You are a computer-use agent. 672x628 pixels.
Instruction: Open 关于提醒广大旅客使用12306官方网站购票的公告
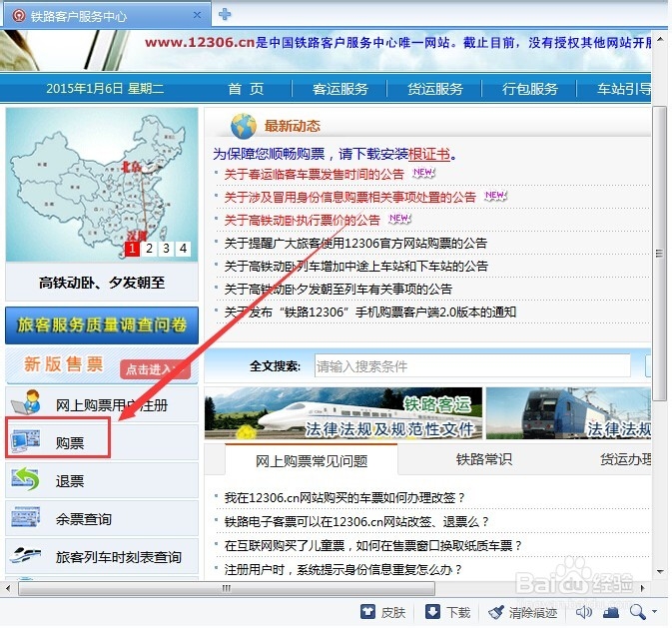click(355, 244)
